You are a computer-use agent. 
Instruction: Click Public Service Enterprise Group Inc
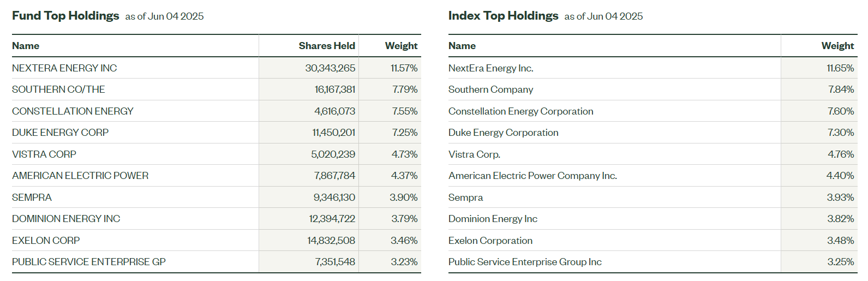pos(525,262)
